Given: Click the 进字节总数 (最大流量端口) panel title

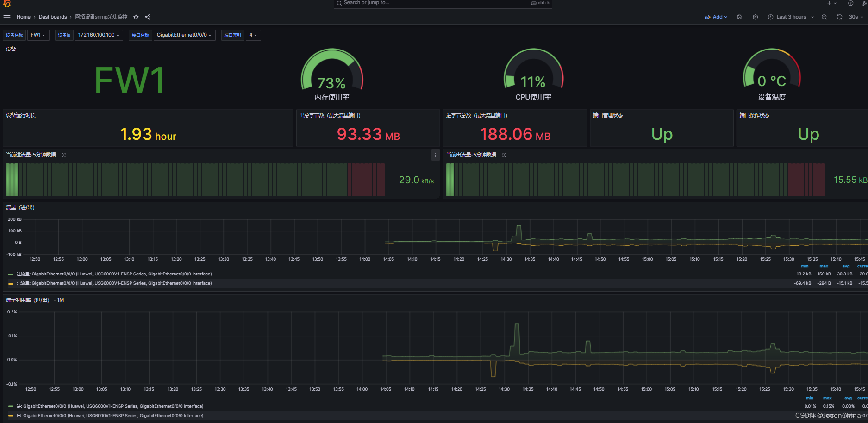Looking at the screenshot, I should 477,115.
